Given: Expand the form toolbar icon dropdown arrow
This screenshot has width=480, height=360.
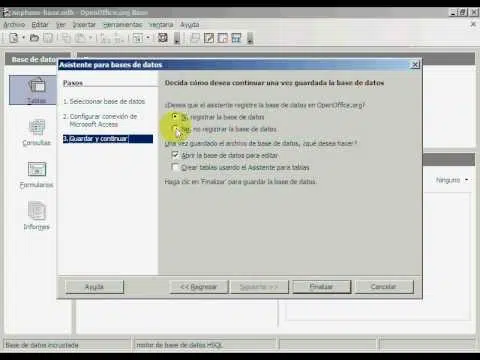Looking at the screenshot, I should pyautogui.click(x=148, y=38).
